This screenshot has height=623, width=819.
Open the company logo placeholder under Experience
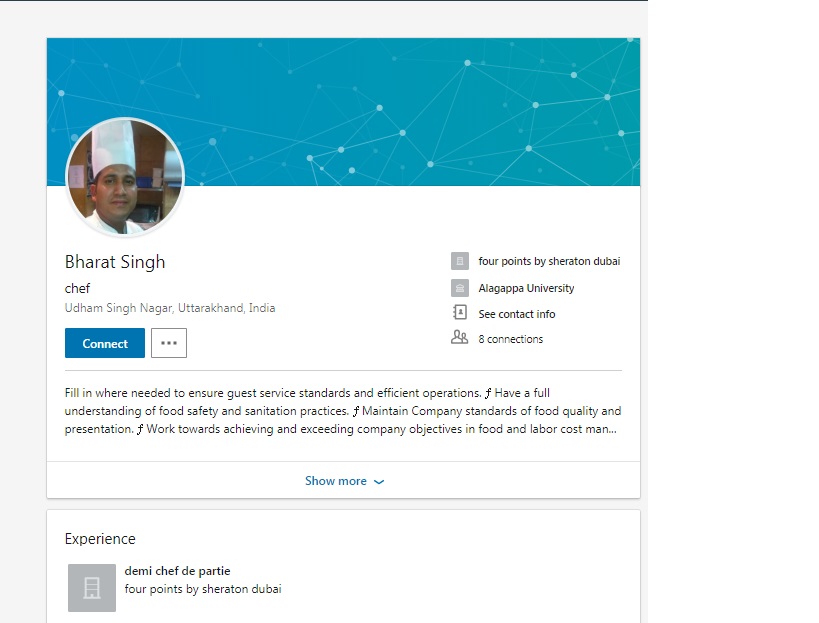coord(92,587)
